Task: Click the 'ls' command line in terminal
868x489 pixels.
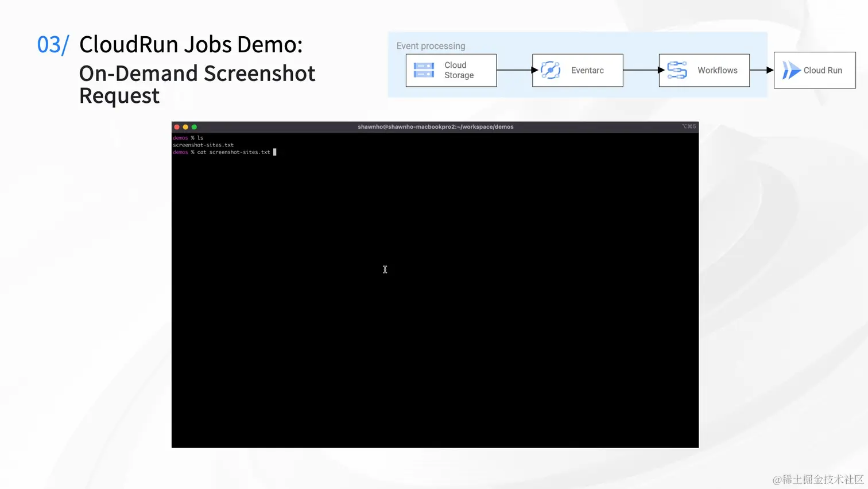Action: point(188,138)
